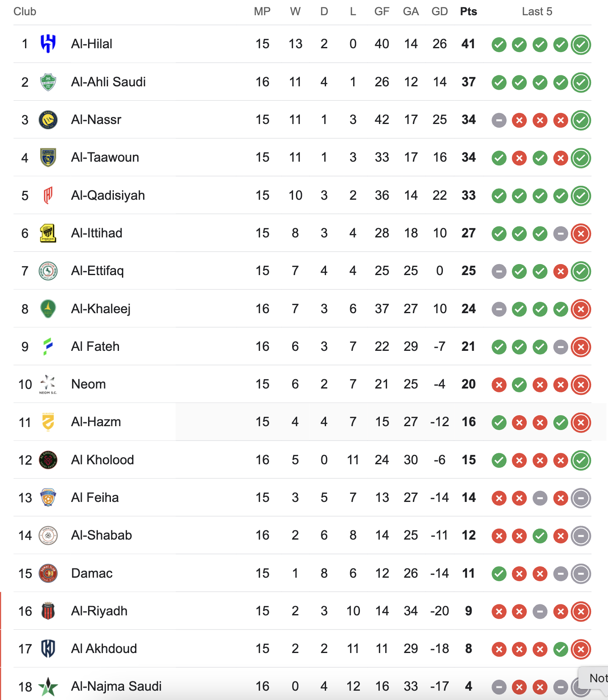The width and height of the screenshot is (608, 700).
Task: Click the Al-Hazm yellow club crest
Action: (x=48, y=422)
